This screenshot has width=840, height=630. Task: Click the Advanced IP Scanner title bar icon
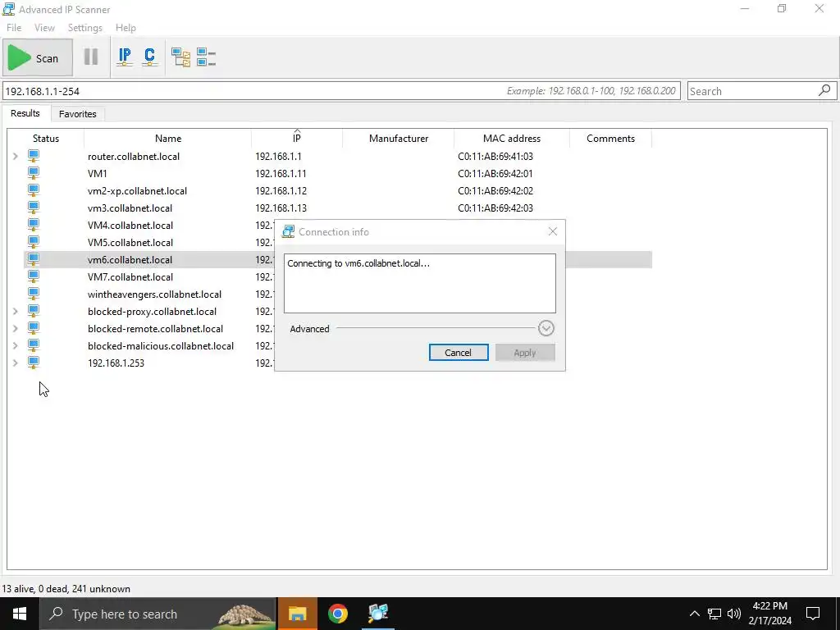[x=8, y=9]
